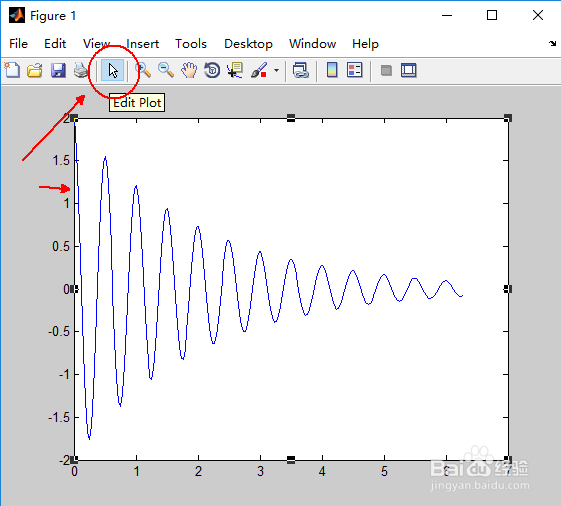The image size is (561, 506).
Task: Open the File menu
Action: [x=18, y=44]
